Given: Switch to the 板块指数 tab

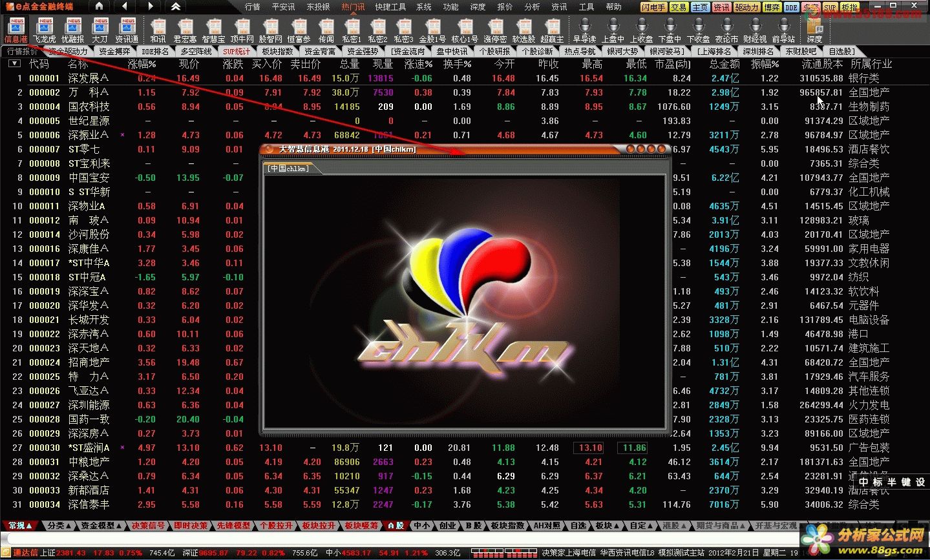Looking at the screenshot, I should pos(277,51).
